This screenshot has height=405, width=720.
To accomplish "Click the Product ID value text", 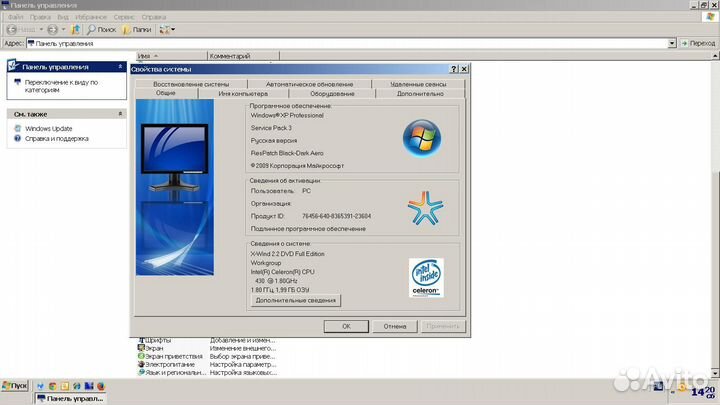I will [337, 216].
